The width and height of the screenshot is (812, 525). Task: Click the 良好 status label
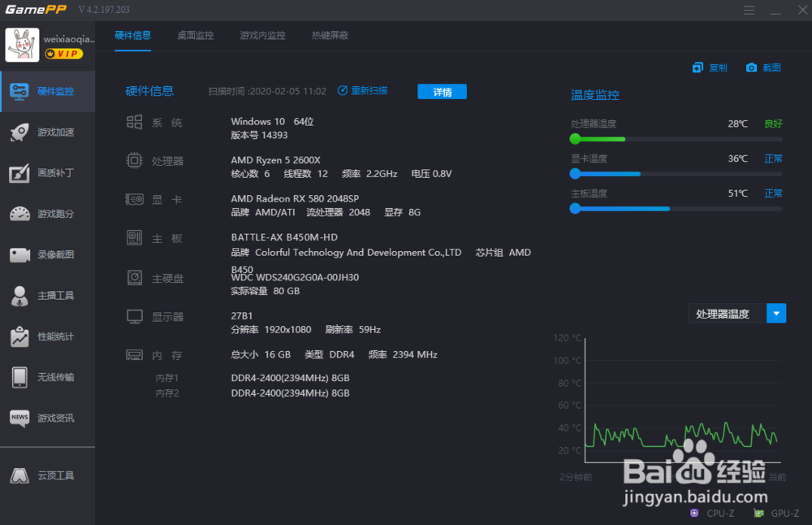click(773, 124)
